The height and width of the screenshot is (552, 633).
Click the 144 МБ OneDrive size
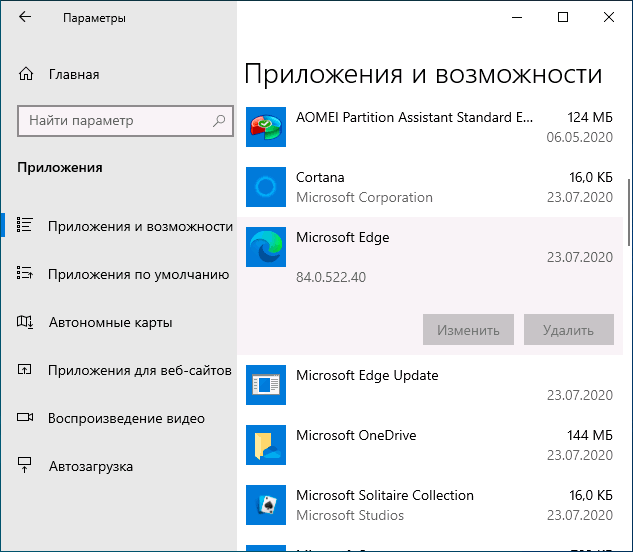click(x=590, y=435)
